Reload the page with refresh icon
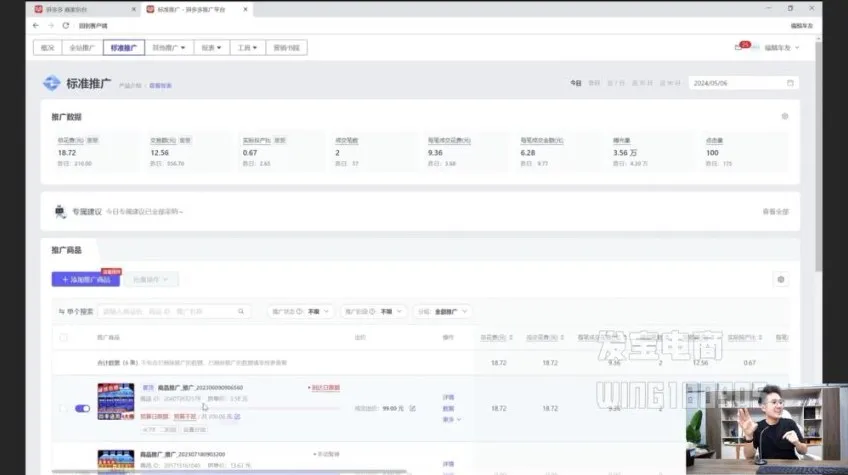Image resolution: width=848 pixels, height=475 pixels. click(x=66, y=25)
